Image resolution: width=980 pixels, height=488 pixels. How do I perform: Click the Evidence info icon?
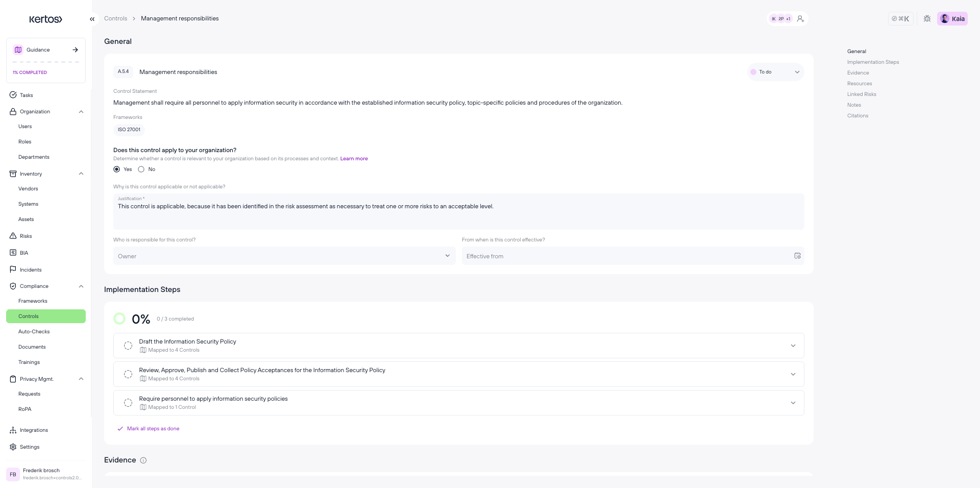click(143, 460)
